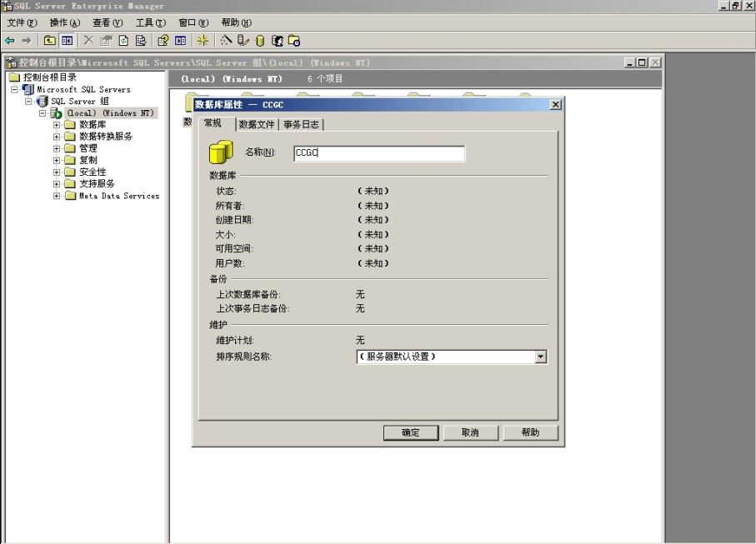This screenshot has width=756, height=544.
Task: Select the 支持服务 folder in tree
Action: click(97, 183)
